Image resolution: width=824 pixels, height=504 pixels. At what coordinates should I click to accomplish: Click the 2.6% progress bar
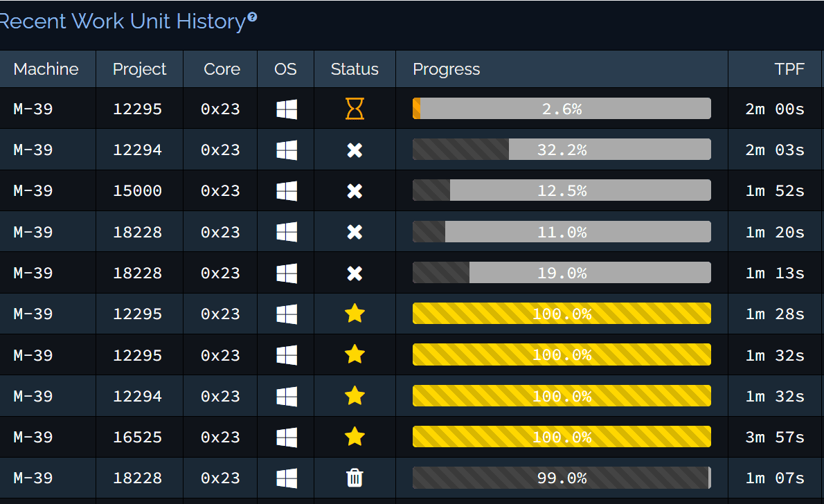pyautogui.click(x=562, y=109)
